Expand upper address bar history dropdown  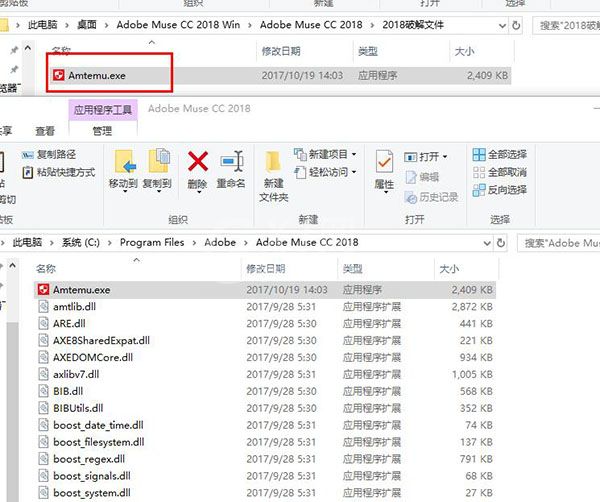(x=502, y=26)
